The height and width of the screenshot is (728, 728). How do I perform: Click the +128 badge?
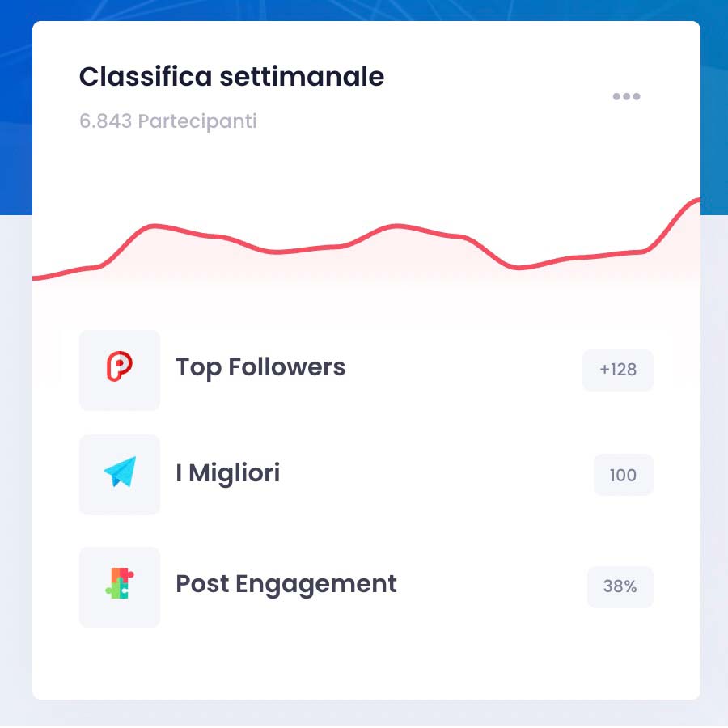pyautogui.click(x=618, y=370)
